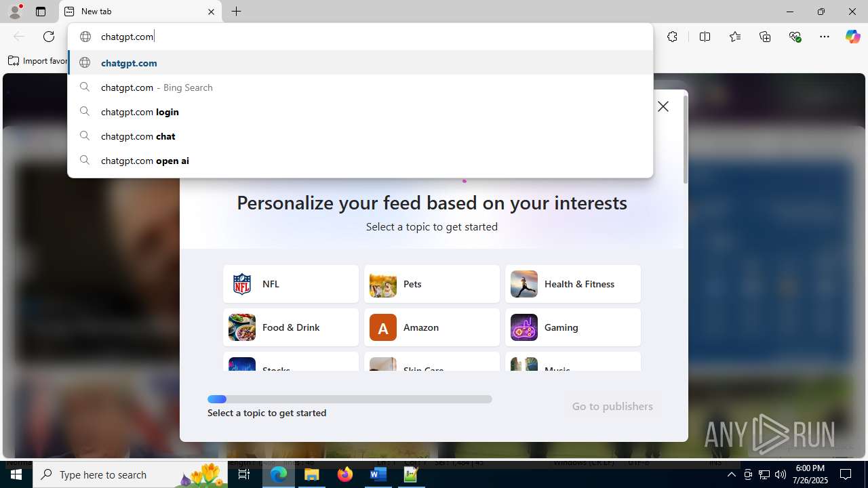Click the Health & Fitness thumbnail image
The width and height of the screenshot is (868, 488).
[524, 284]
